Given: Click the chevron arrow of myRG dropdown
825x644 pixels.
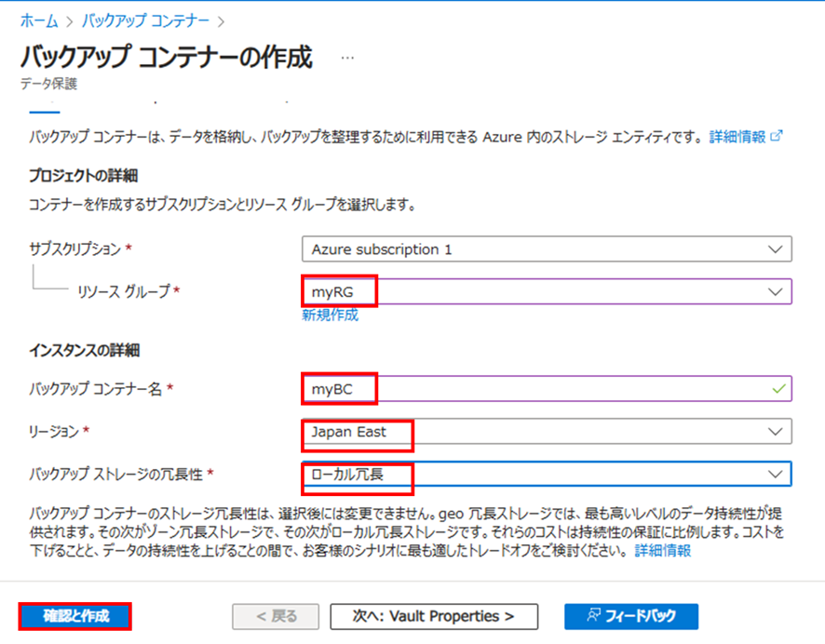Looking at the screenshot, I should 775,292.
